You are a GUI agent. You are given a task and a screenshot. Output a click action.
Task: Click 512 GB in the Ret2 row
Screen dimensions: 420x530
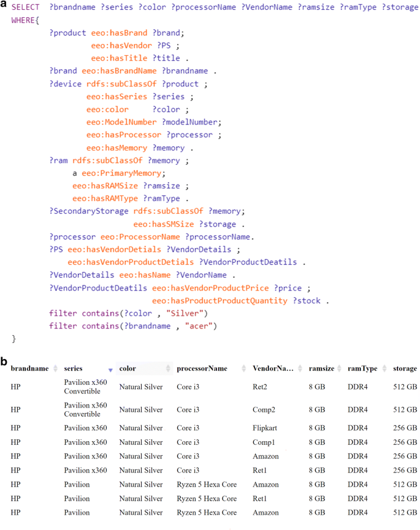click(405, 387)
